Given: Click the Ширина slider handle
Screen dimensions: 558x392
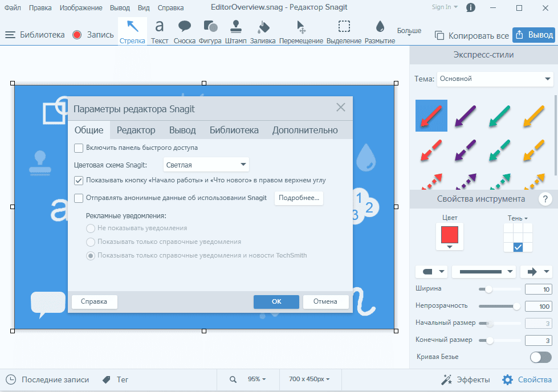Looking at the screenshot, I should click(x=488, y=289).
